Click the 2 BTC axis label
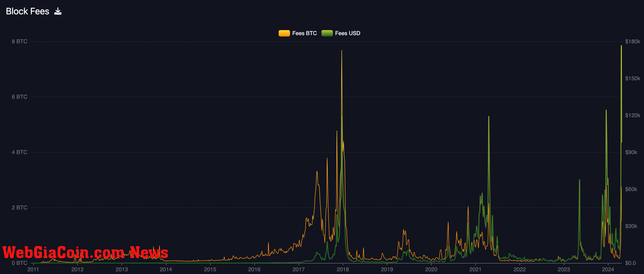 [x=20, y=207]
